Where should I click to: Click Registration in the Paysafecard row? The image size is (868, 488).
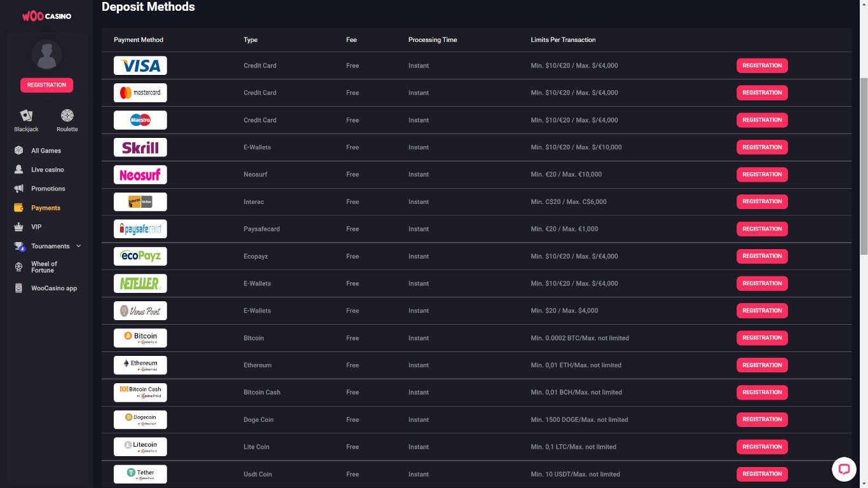762,229
